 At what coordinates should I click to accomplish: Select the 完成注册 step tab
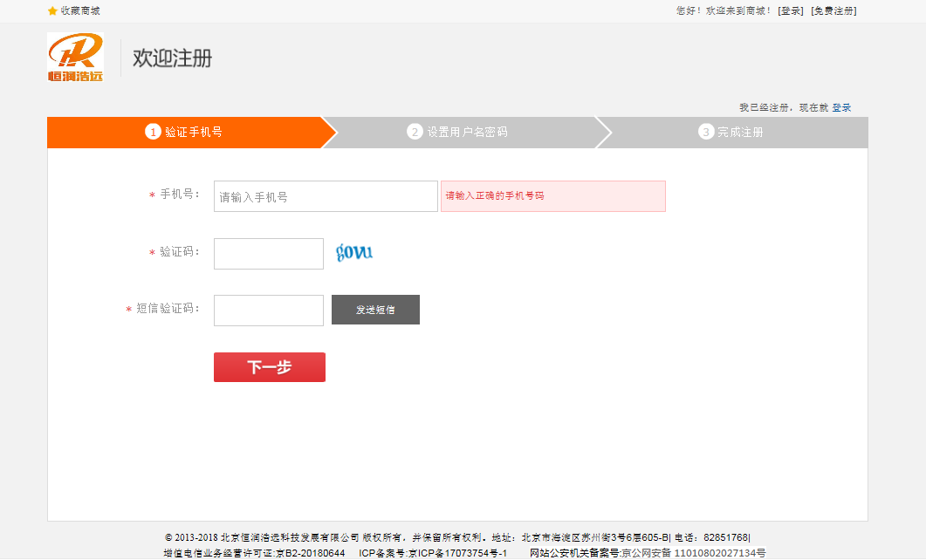(x=740, y=132)
